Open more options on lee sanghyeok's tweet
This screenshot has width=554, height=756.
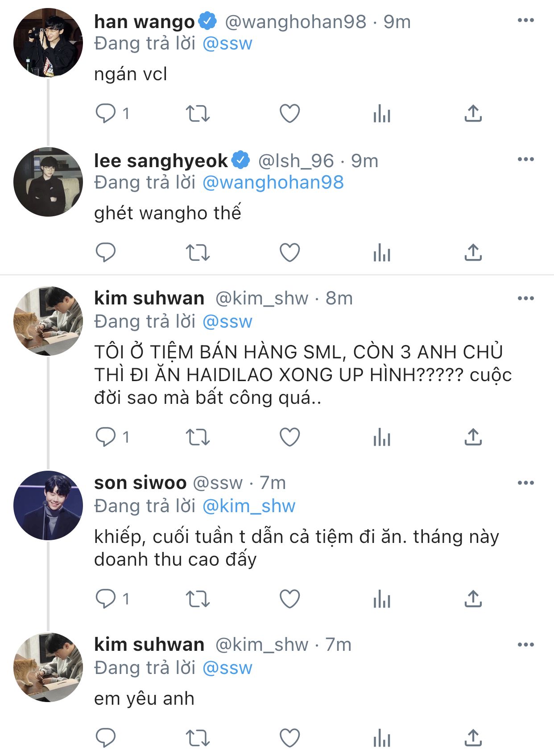[x=526, y=160]
